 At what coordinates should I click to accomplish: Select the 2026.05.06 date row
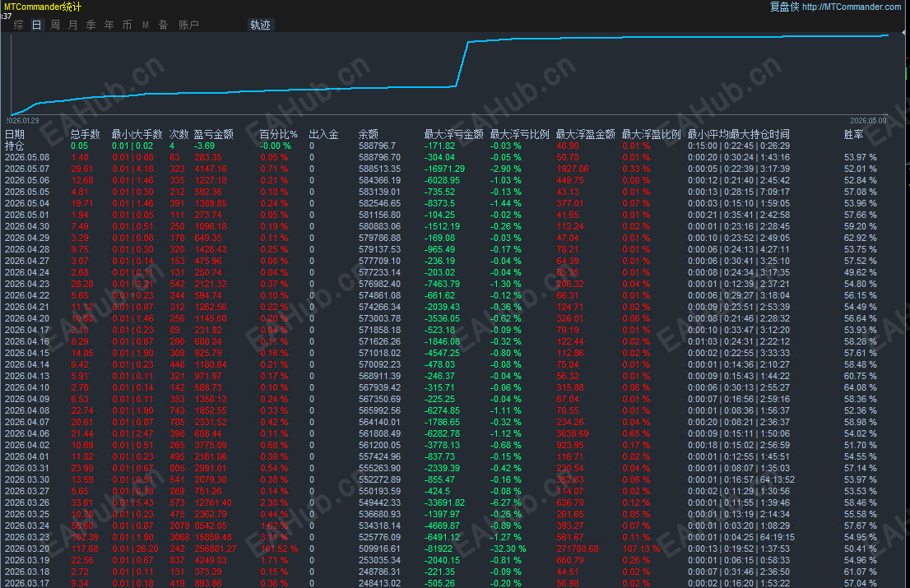tap(27, 180)
